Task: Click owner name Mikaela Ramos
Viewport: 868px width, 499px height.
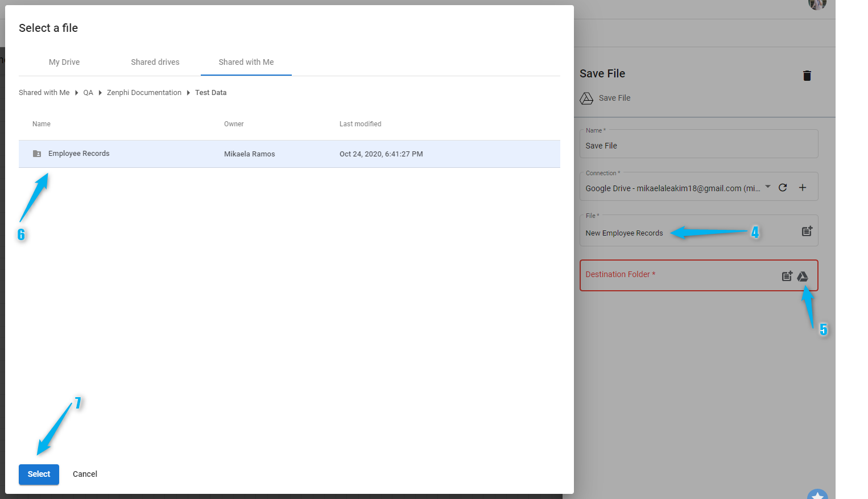Action: pyautogui.click(x=250, y=154)
